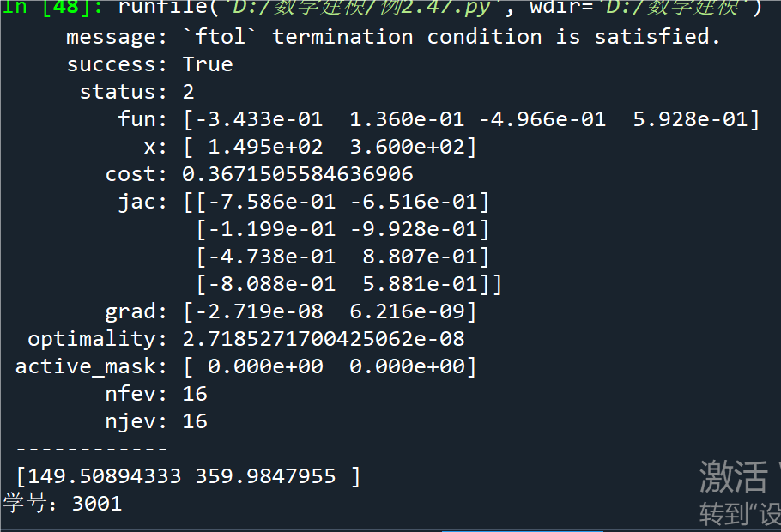
Task: Click the cost value 0.3671505584636906
Action: pyautogui.click(x=297, y=174)
